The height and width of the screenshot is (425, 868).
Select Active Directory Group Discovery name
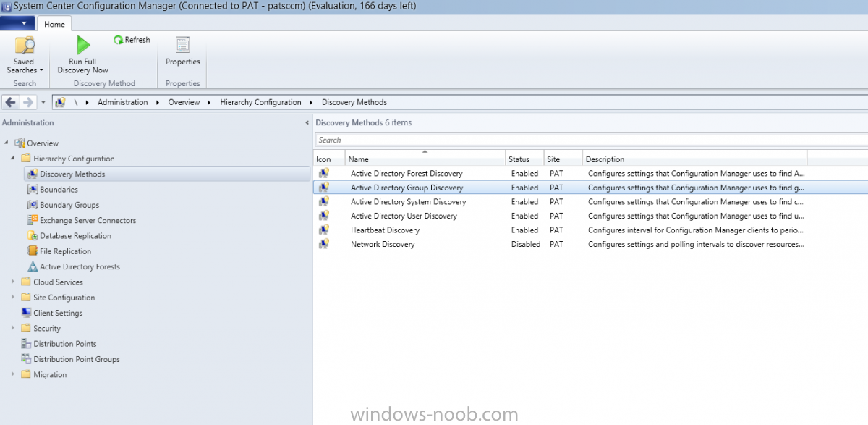407,188
